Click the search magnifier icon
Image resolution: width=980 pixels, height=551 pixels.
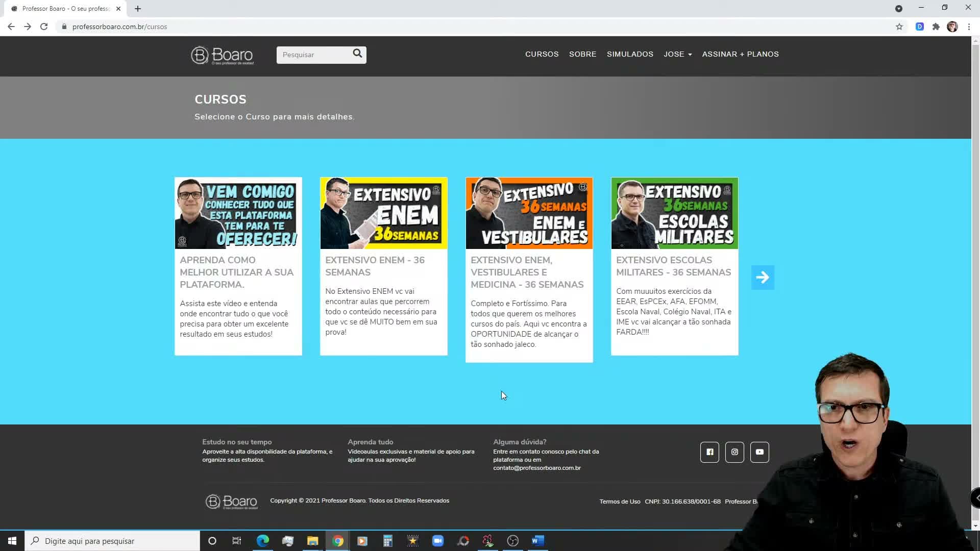click(x=357, y=54)
